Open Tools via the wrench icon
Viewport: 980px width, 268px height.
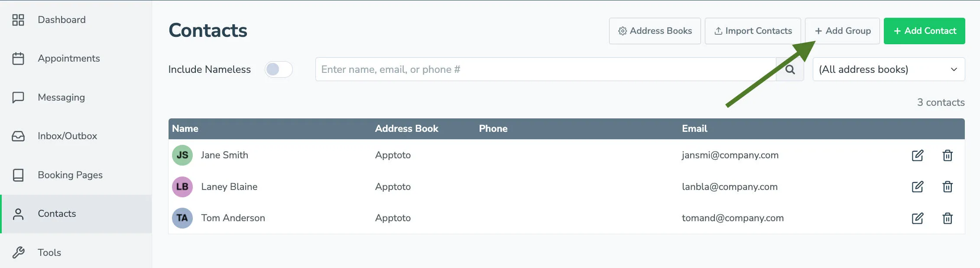pos(18,252)
